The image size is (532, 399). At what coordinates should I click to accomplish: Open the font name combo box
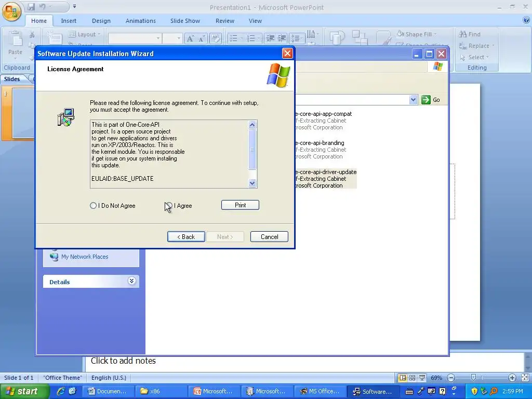[x=135, y=38]
